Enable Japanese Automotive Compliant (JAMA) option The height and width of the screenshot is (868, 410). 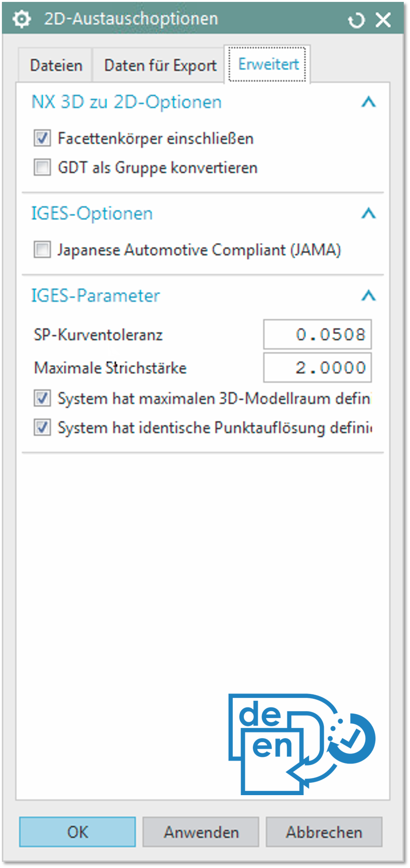pyautogui.click(x=42, y=250)
